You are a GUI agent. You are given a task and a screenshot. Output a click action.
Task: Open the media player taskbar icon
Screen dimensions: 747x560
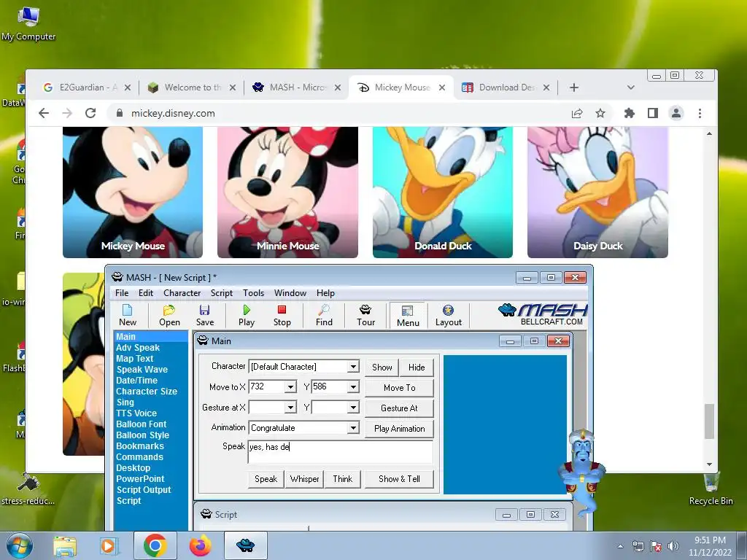point(108,546)
